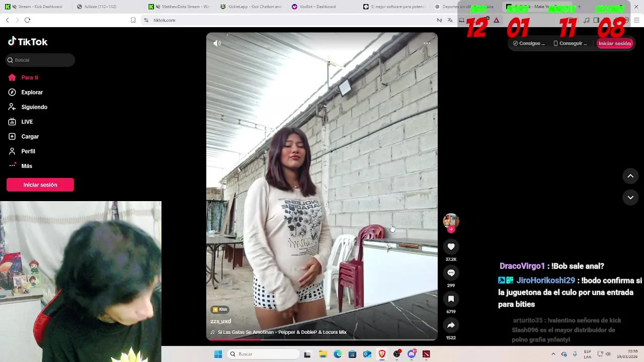The width and height of the screenshot is (644, 362).
Task: Share the video with the arrow icon
Action: pyautogui.click(x=451, y=325)
